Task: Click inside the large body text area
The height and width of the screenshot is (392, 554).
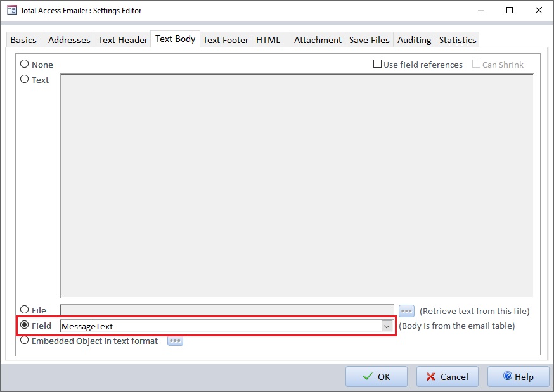Action: 297,186
